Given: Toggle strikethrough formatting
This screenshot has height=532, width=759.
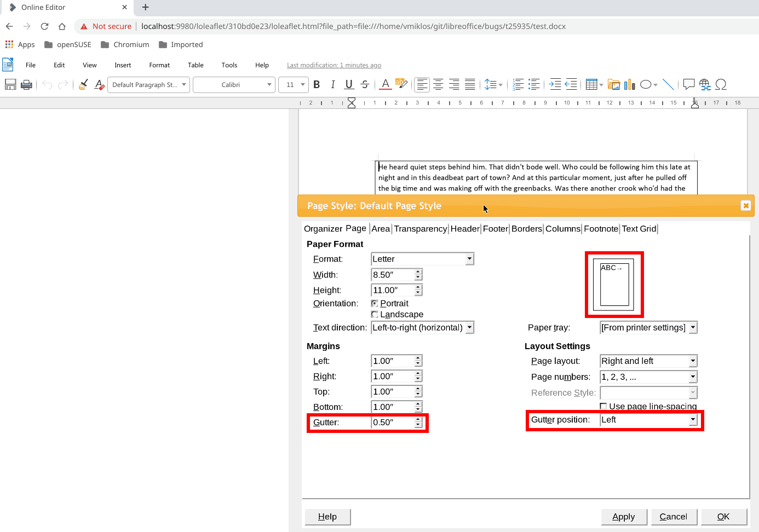Looking at the screenshot, I should coord(364,84).
